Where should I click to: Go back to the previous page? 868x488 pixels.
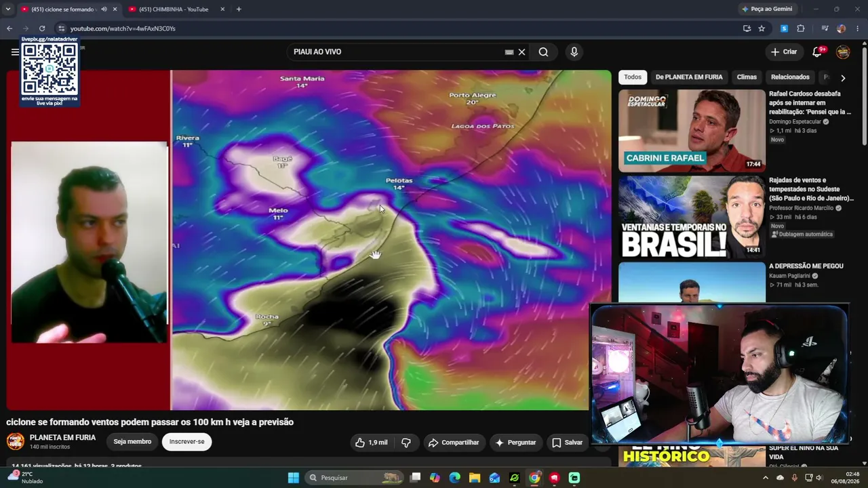(9, 28)
